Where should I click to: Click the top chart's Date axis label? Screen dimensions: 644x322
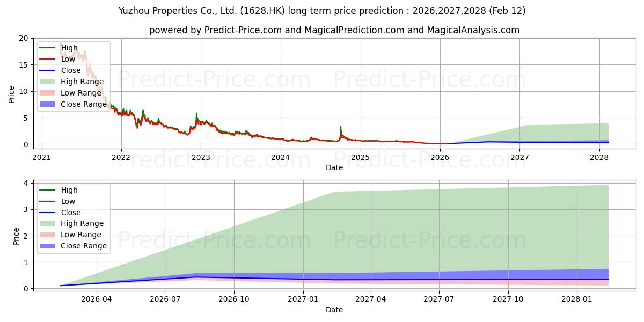[x=334, y=167]
